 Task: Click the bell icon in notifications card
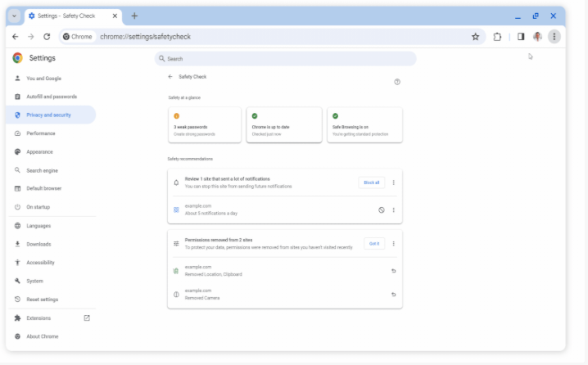click(x=176, y=182)
